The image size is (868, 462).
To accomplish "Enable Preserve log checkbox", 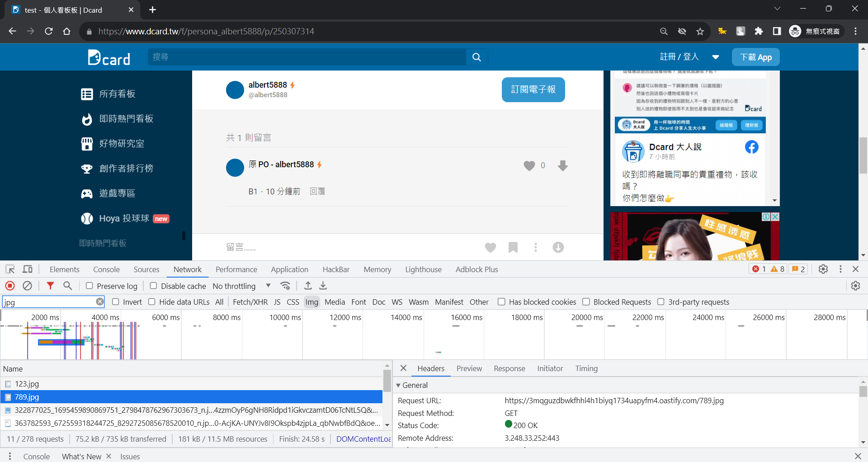I will click(x=90, y=286).
